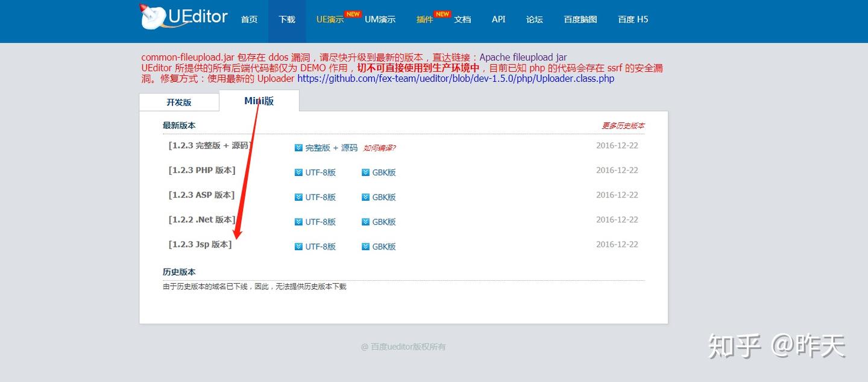Click the 2016-12-22 date in PHP row
Image resolution: width=868 pixels, height=382 pixels.
pos(617,170)
